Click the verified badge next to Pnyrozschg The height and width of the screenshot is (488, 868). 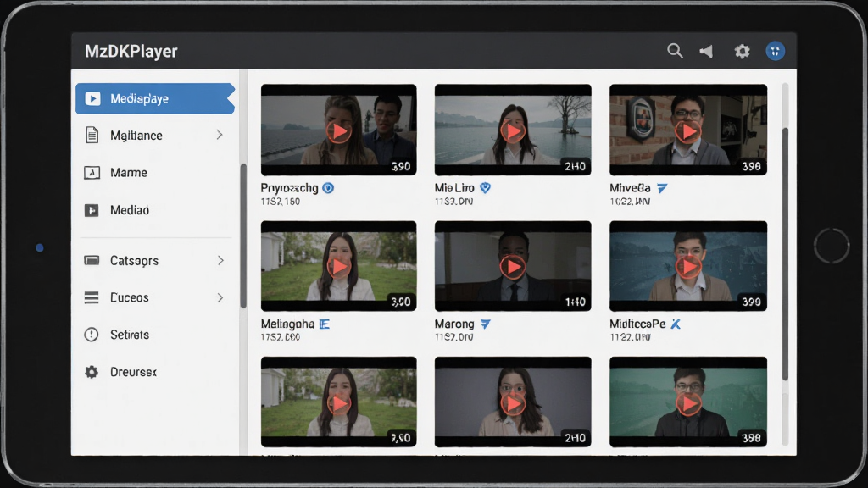(328, 188)
